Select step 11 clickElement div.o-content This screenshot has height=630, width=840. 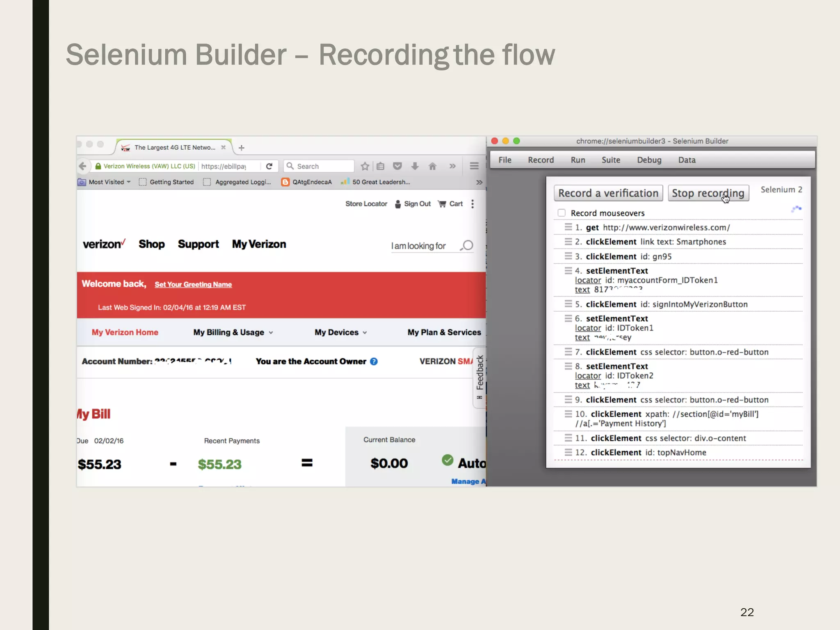pos(678,438)
